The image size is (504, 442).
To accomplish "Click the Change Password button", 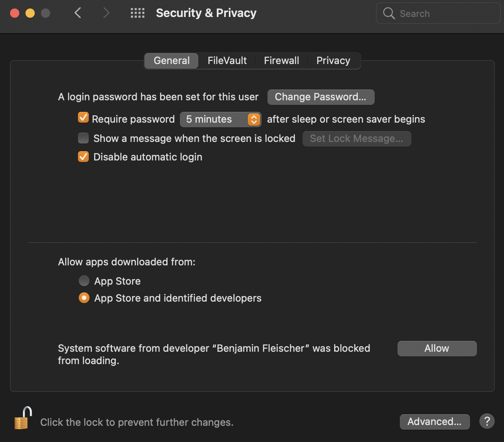I will (321, 97).
